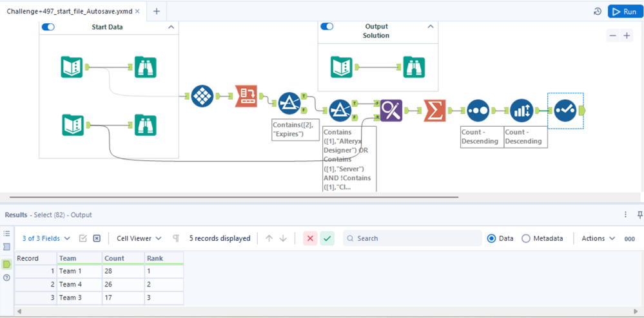Pin the Results window
This screenshot has height=318, width=644.
click(639, 214)
